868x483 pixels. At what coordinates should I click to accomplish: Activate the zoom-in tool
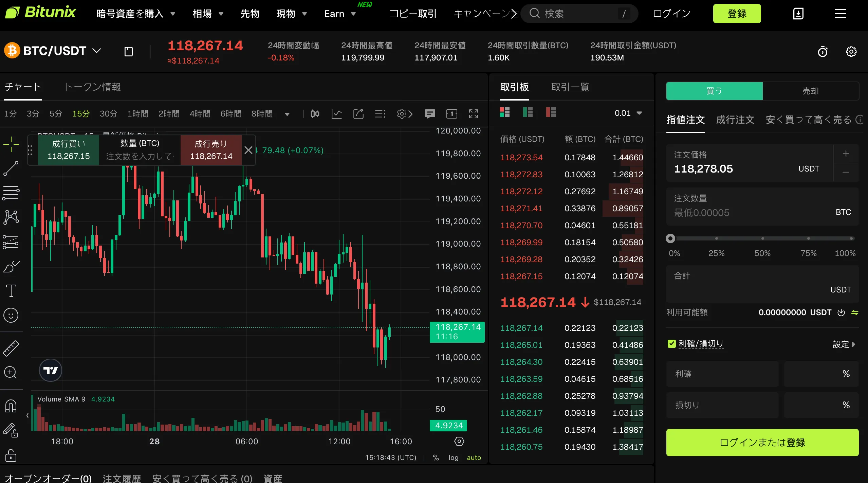(x=11, y=373)
